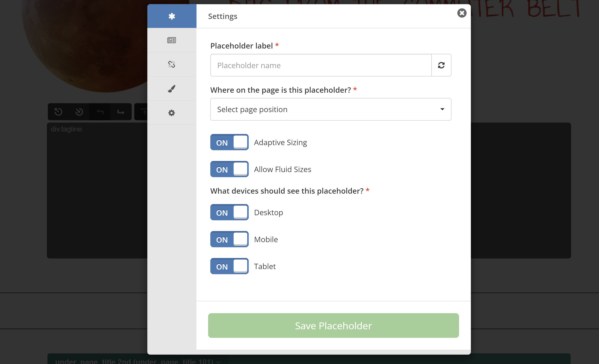Focus the Placeholder name input field
Image resolution: width=599 pixels, height=364 pixels.
coord(321,65)
